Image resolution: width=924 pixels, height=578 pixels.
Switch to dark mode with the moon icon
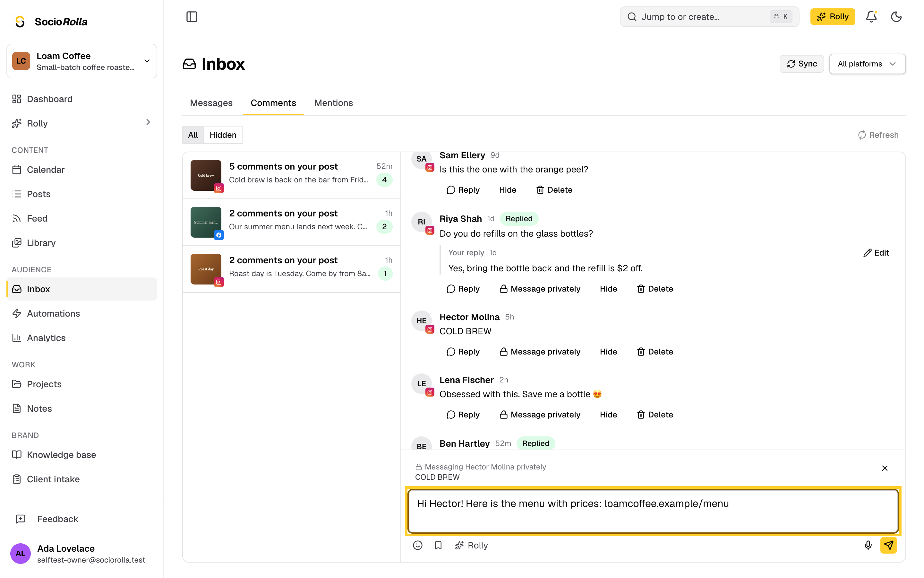click(x=896, y=17)
